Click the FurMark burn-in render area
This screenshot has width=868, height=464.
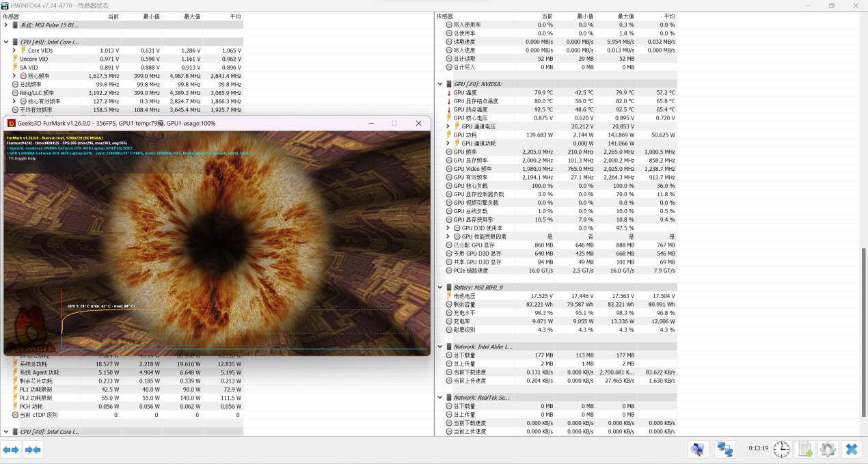click(x=217, y=242)
